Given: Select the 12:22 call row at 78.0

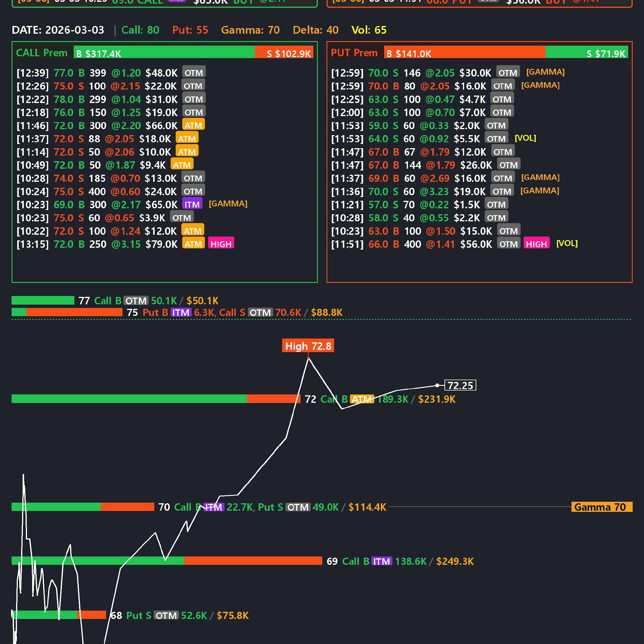Looking at the screenshot, I should tap(111, 99).
